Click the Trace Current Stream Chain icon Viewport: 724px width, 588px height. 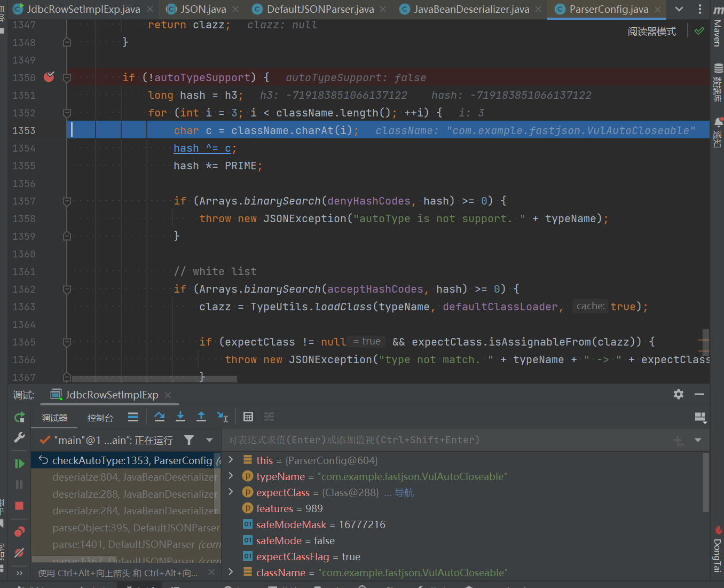[269, 417]
